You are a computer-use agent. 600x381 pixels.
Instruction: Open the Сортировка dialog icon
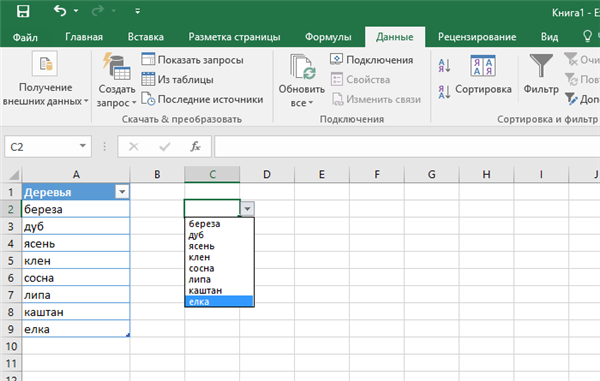tap(483, 66)
